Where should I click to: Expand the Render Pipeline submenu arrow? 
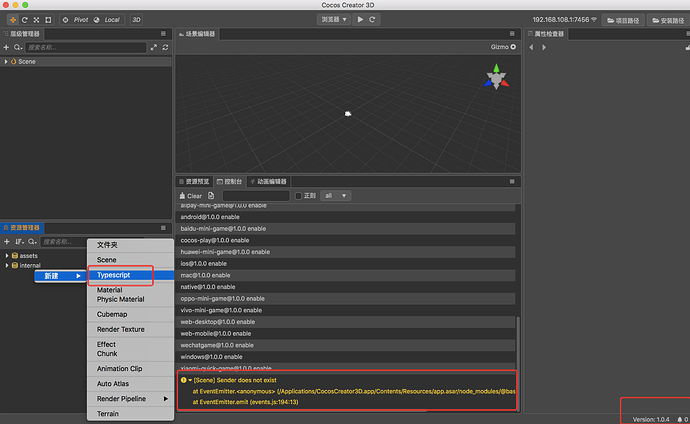tap(165, 398)
